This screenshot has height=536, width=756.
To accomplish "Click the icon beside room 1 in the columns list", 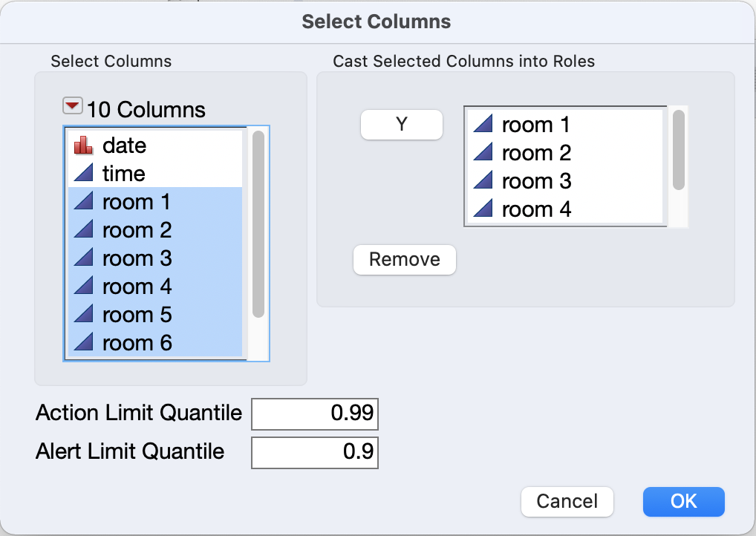I will pos(82,202).
